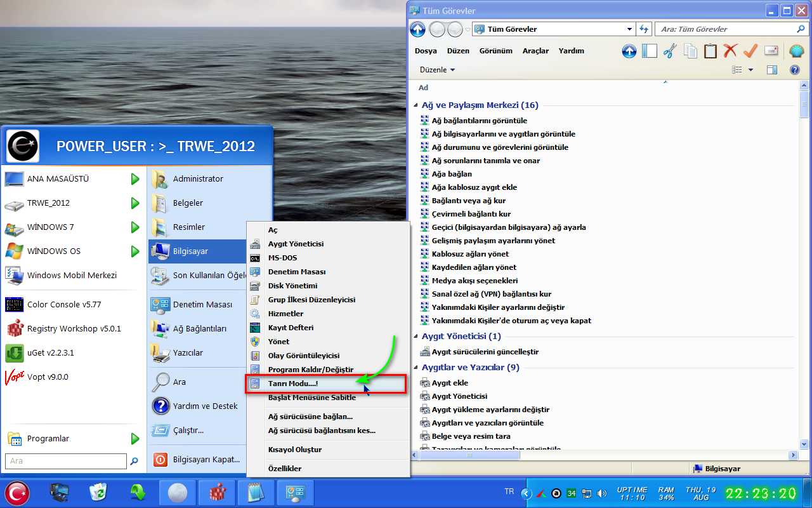Open Recycle Bin from the taskbar

coord(98,493)
